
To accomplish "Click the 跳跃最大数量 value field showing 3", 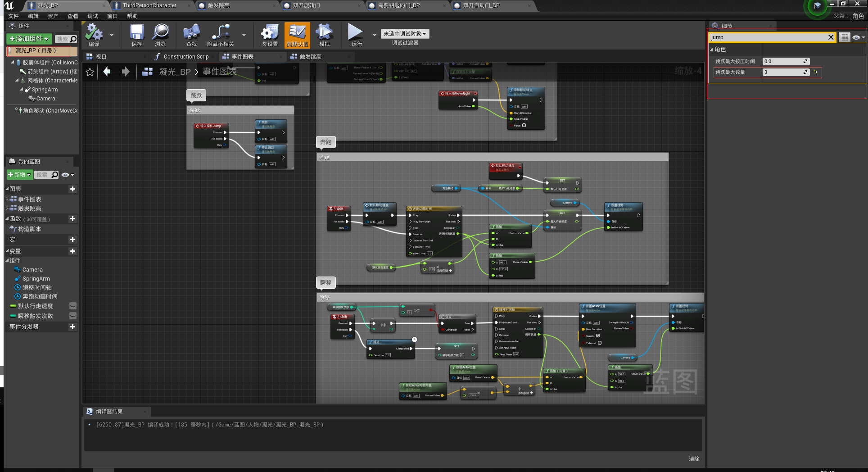I will coord(786,72).
